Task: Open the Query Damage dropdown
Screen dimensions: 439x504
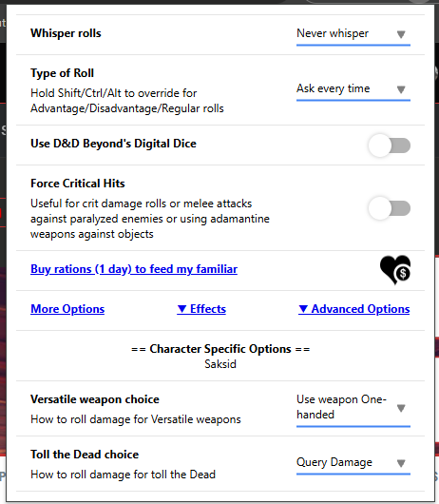Action: [x=353, y=463]
